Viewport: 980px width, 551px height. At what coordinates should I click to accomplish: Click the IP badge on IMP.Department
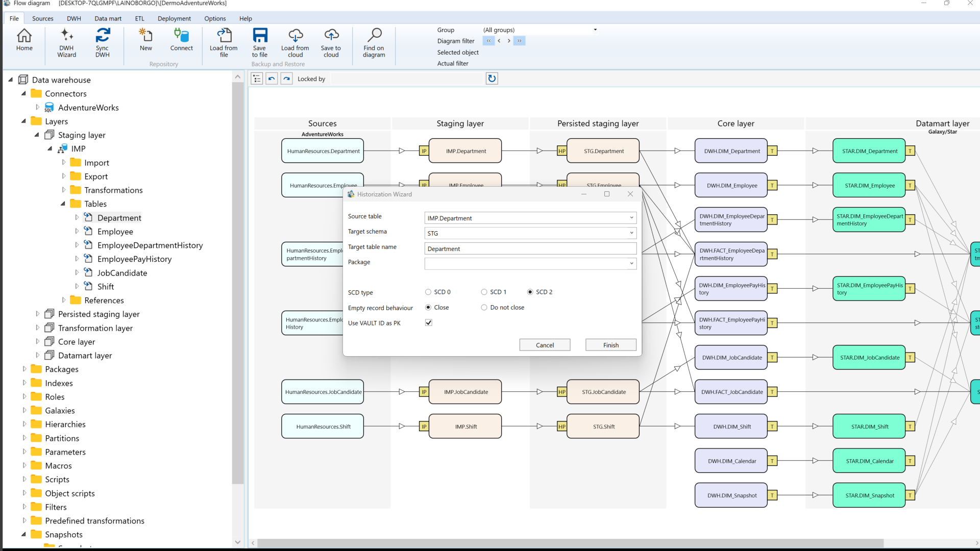(x=424, y=151)
